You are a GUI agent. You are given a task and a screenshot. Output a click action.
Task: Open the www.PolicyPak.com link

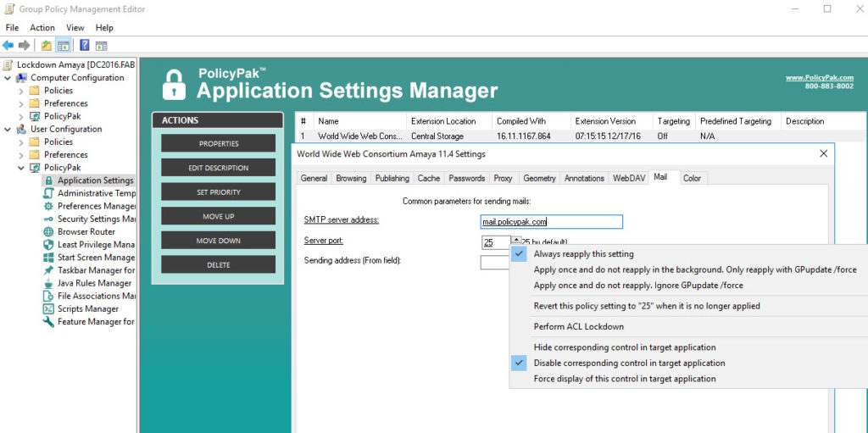point(820,77)
